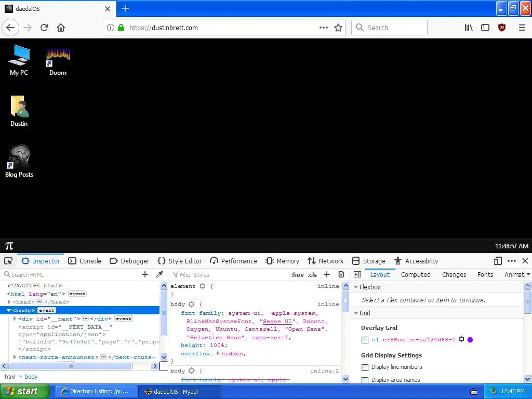The image size is (532, 399).
Task: Open a new browser tab
Action: click(125, 8)
